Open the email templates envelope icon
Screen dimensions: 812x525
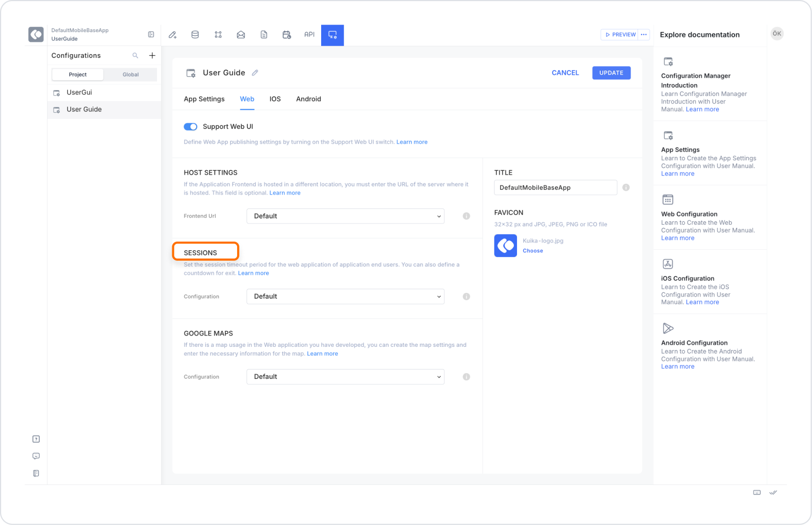[241, 35]
